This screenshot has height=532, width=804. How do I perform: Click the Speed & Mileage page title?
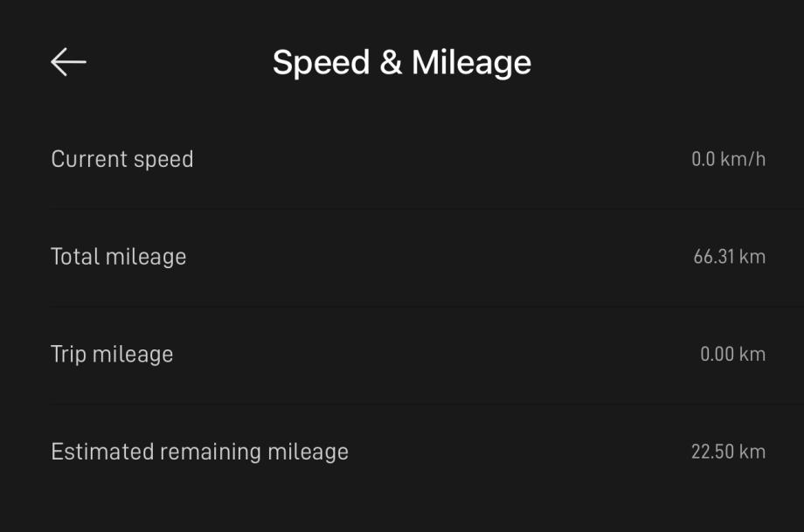tap(401, 62)
